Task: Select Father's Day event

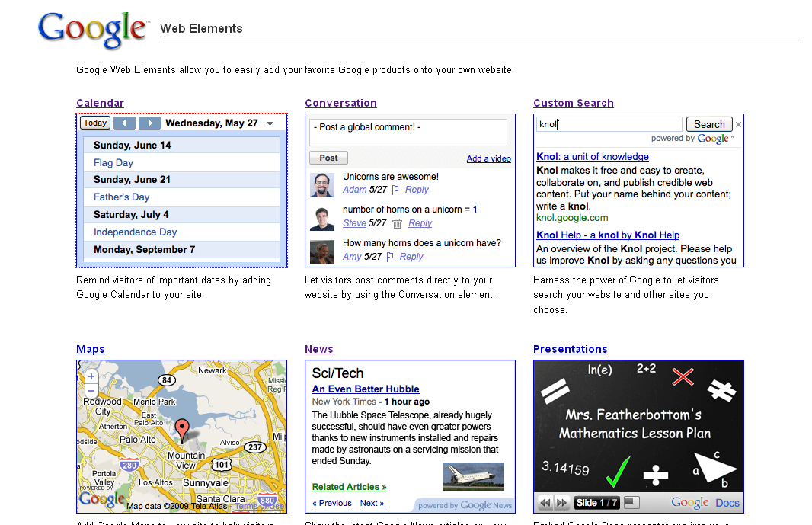Action: [x=122, y=197]
